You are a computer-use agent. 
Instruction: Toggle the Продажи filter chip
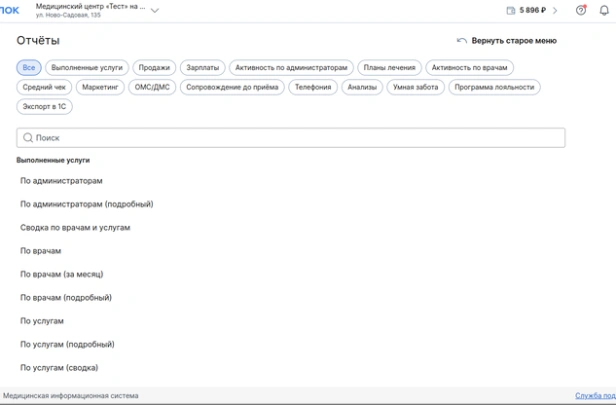[x=153, y=67]
